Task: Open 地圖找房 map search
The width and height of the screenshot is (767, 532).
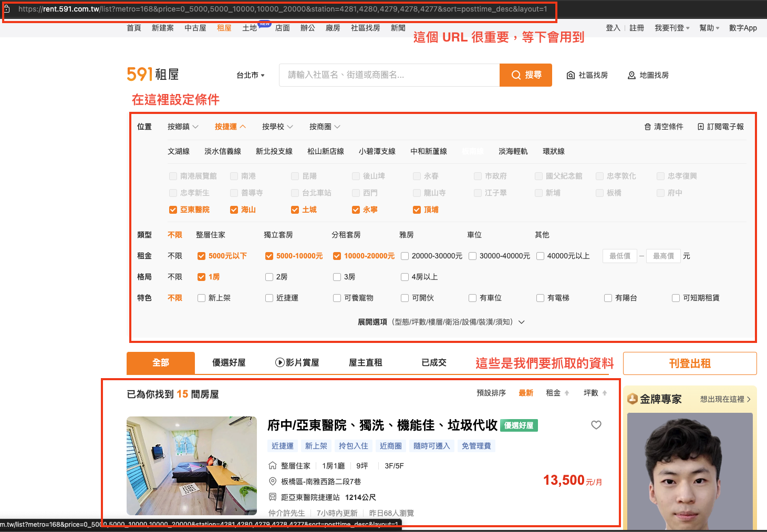Action: (x=648, y=75)
